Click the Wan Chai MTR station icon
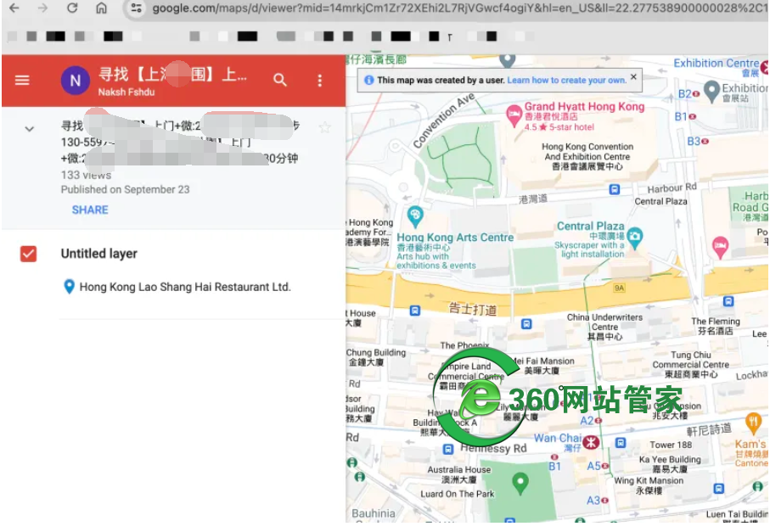 [x=591, y=442]
